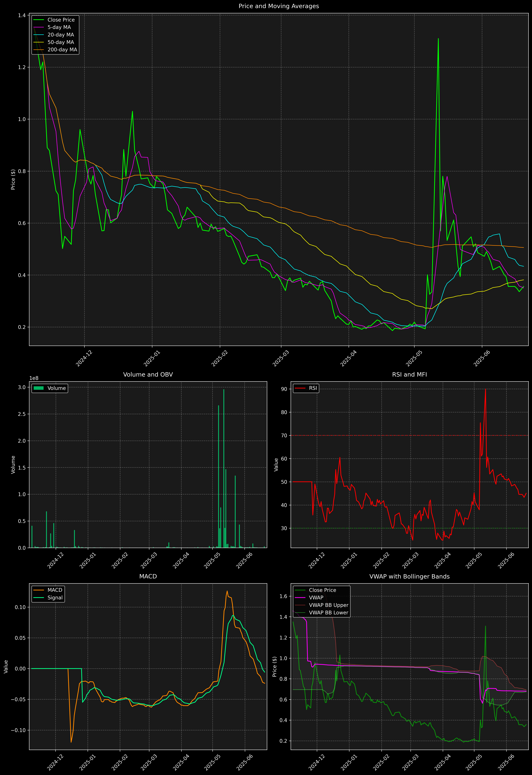The image size is (532, 775).
Task: Click the '90' tick on RSI chart
Action: [284, 389]
